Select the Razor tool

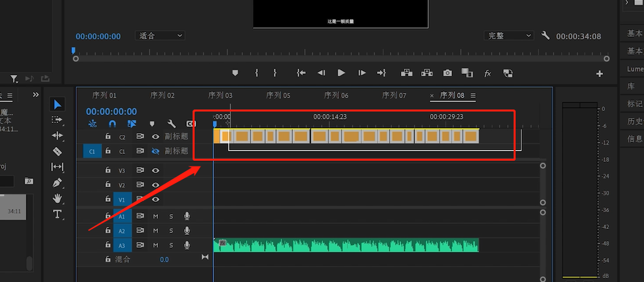click(57, 151)
